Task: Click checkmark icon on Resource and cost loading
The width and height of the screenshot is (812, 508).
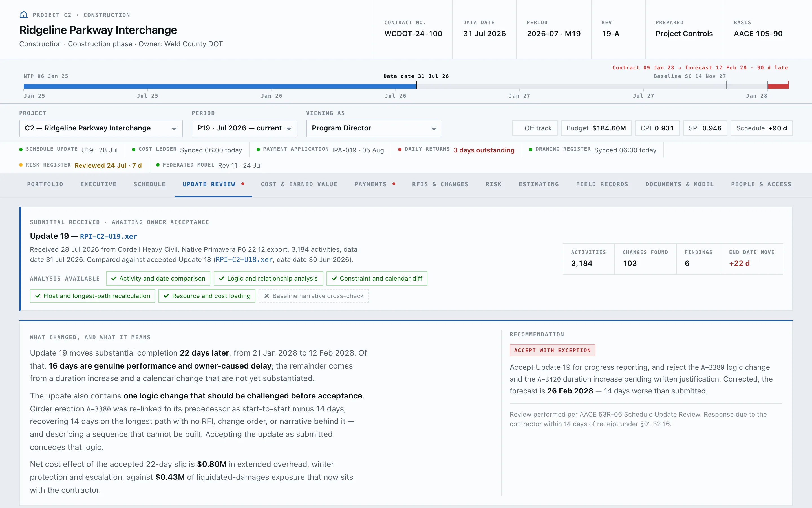Action: tap(166, 296)
